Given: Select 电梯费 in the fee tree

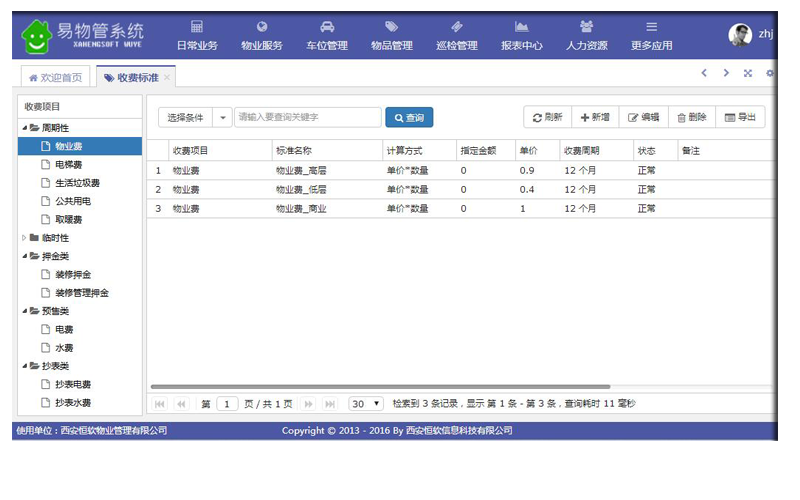Looking at the screenshot, I should [68, 165].
